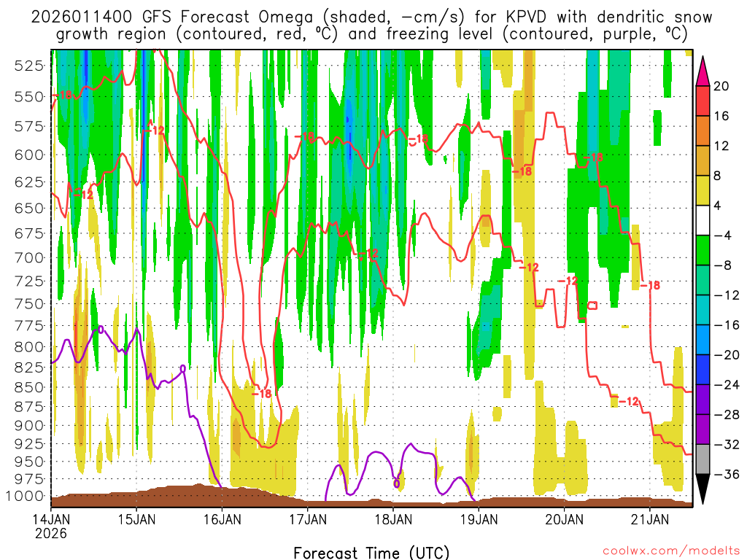
Task: Click the red '-18' contour label near 850 level
Action: coord(262,393)
